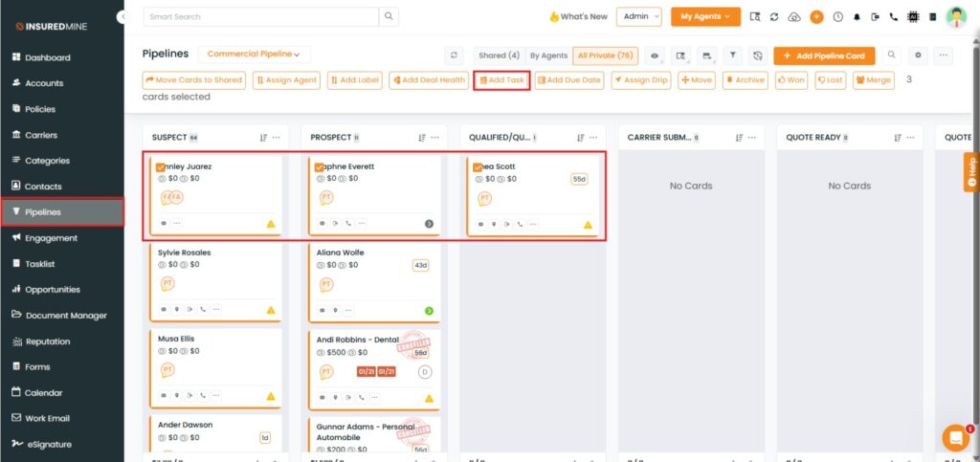Deselect the Everett card checkbox in Prospect
980x462 pixels.
tap(320, 167)
